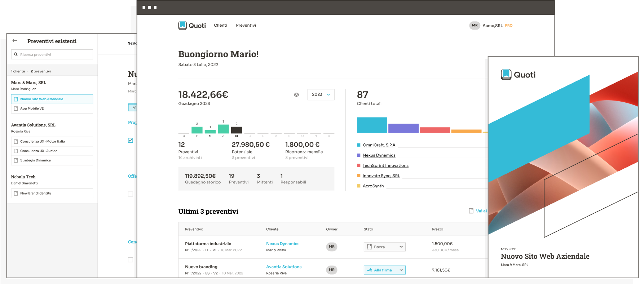Viewport: 644px width, 284px height.
Task: Click the Quoti logo on the quote cover
Action: point(518,75)
